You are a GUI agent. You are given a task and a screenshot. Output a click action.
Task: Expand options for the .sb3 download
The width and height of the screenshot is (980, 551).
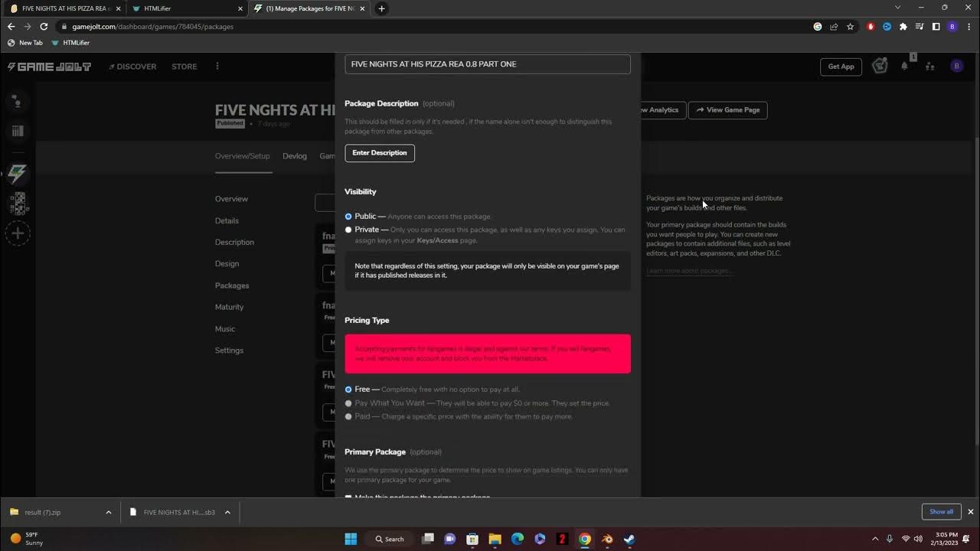coord(227,512)
